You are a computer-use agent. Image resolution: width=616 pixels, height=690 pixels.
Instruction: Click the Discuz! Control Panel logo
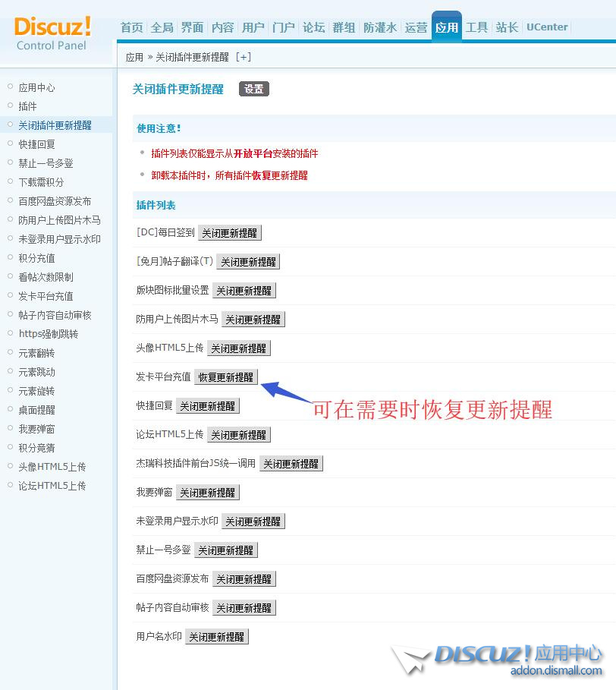pyautogui.click(x=52, y=33)
